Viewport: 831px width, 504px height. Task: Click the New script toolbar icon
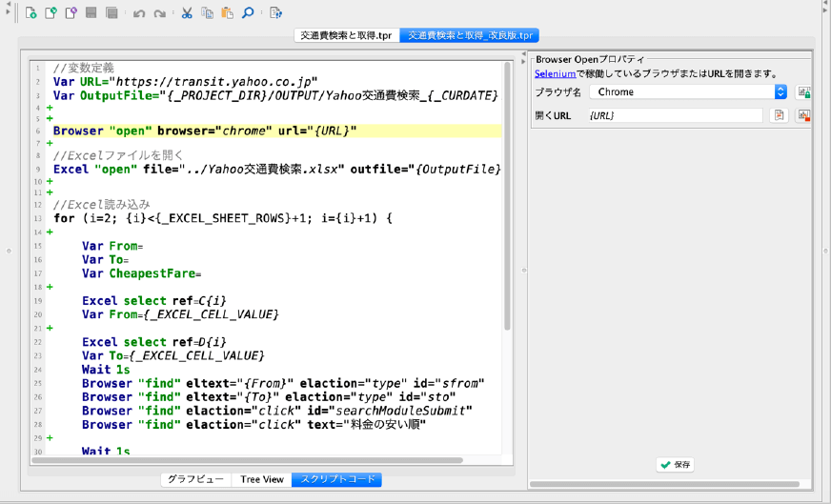(30, 12)
